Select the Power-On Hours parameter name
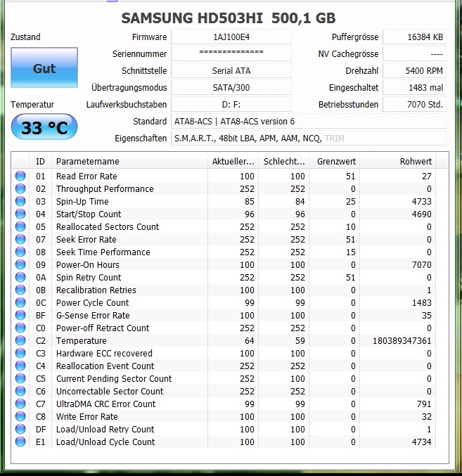Image resolution: width=462 pixels, height=476 pixels. [x=88, y=264]
